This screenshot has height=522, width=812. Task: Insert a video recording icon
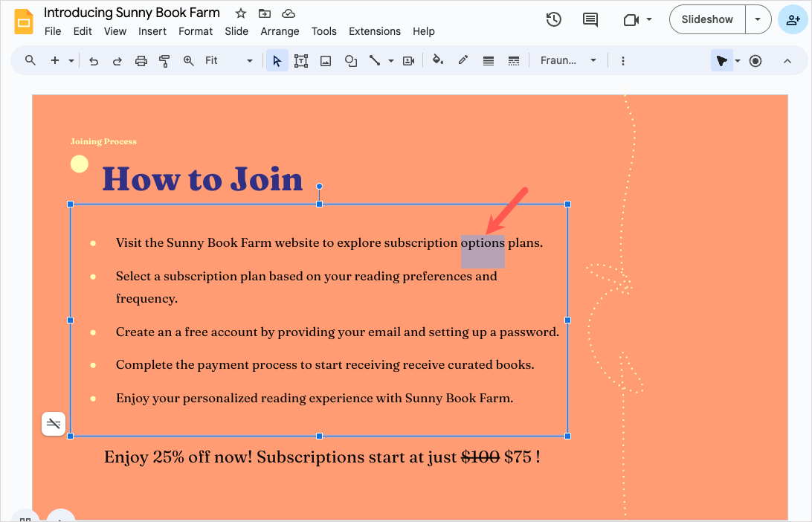tap(408, 61)
